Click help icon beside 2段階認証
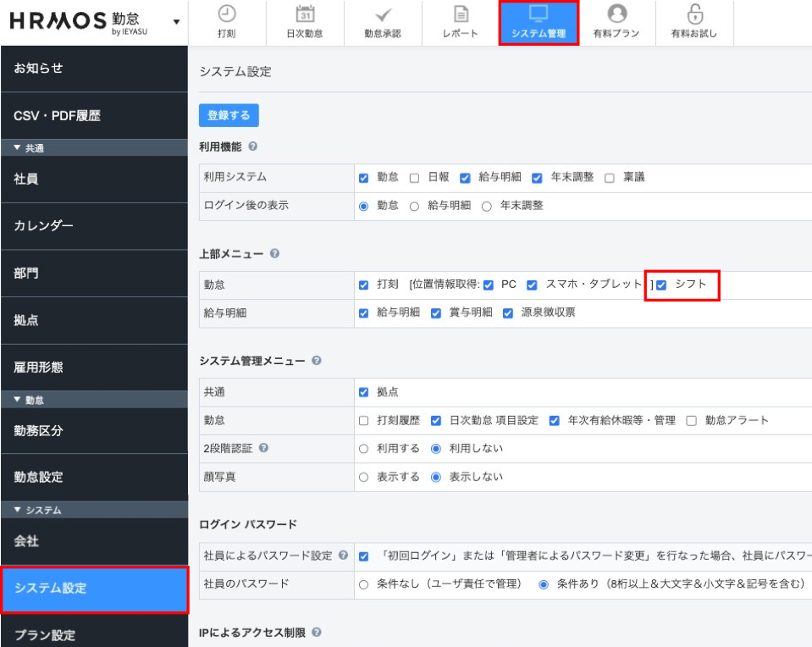812x647 pixels. (263, 448)
